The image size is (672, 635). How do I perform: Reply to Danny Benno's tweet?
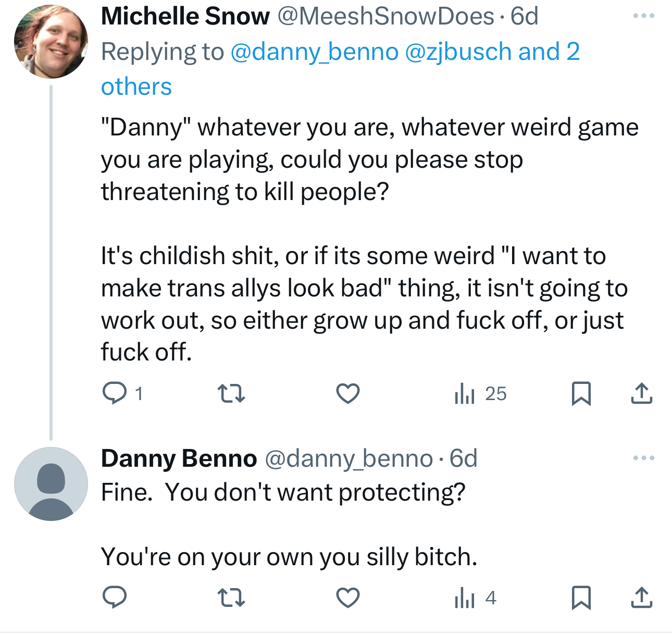[x=115, y=597]
